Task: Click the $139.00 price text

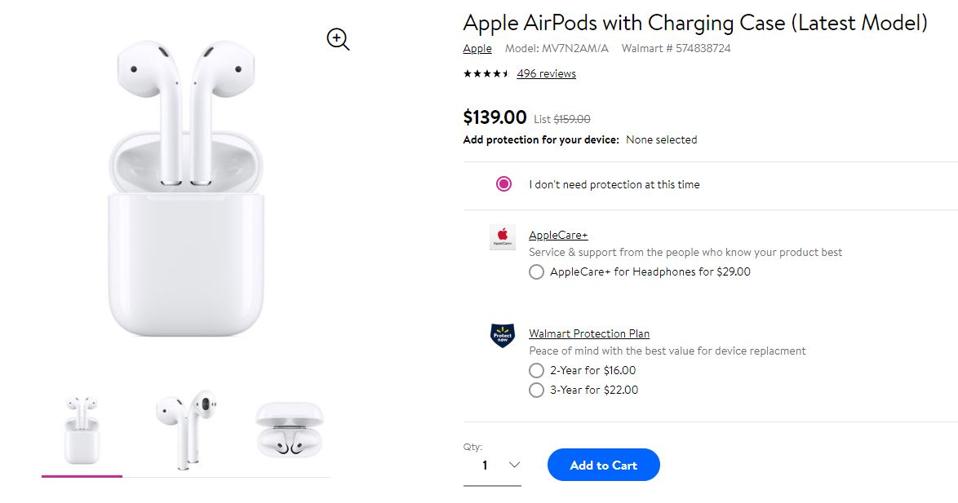Action: [494, 117]
